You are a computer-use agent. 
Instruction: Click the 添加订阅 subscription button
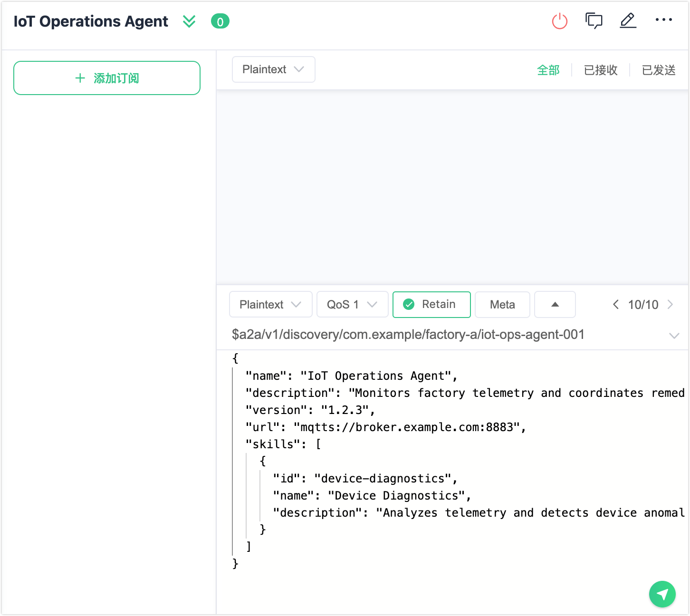(x=106, y=77)
